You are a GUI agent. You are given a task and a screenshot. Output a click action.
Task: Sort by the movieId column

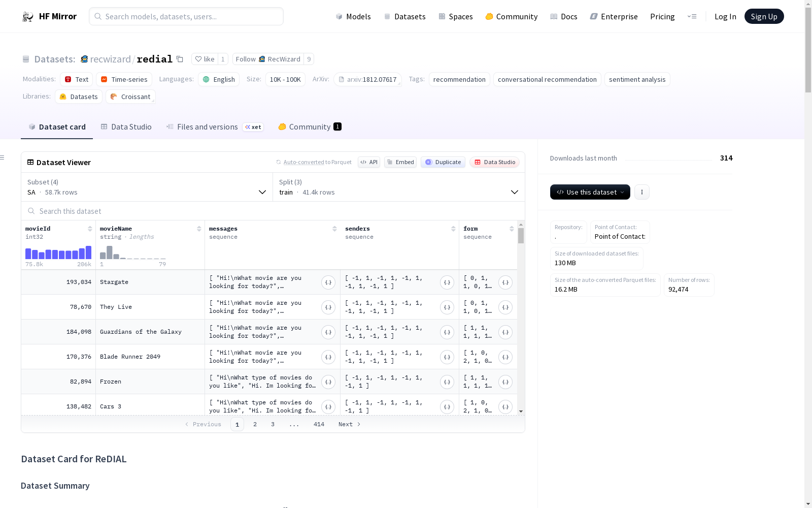point(90,229)
